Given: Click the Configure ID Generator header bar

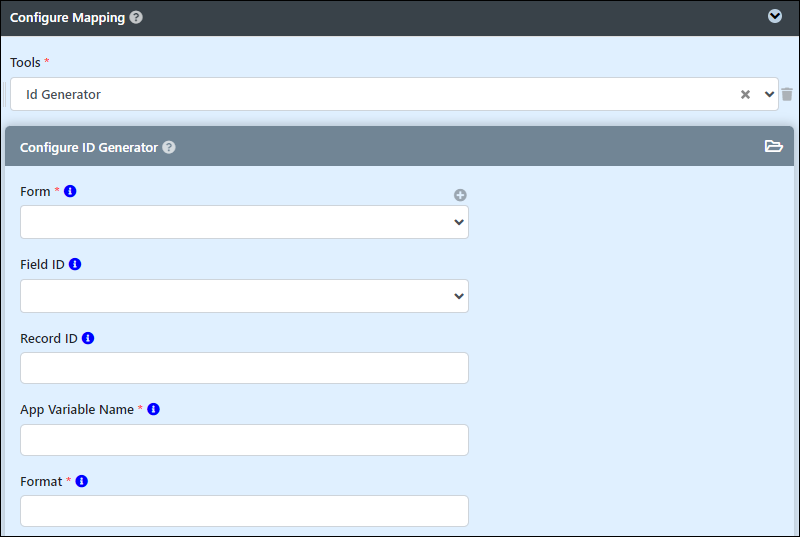Looking at the screenshot, I should click(399, 147).
